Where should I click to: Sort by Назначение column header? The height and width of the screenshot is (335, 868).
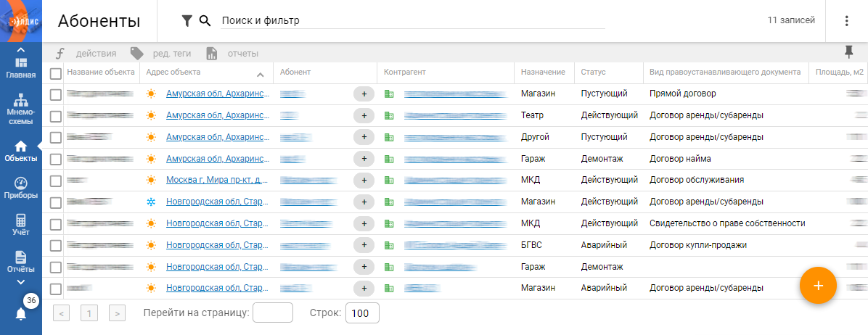click(x=543, y=73)
